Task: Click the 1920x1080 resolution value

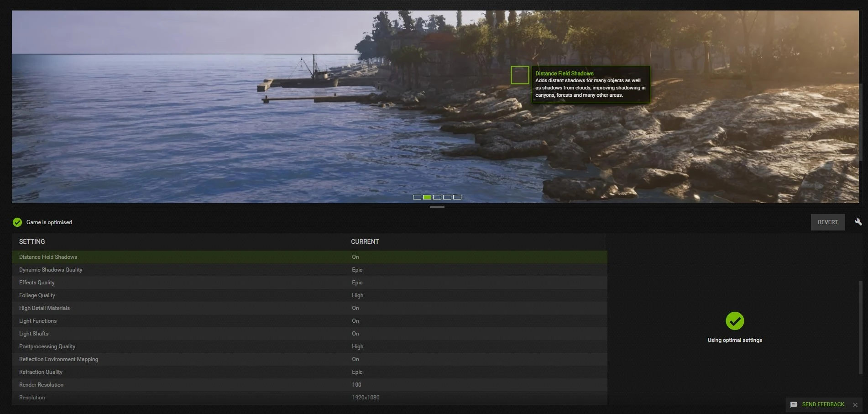Action: tap(366, 398)
